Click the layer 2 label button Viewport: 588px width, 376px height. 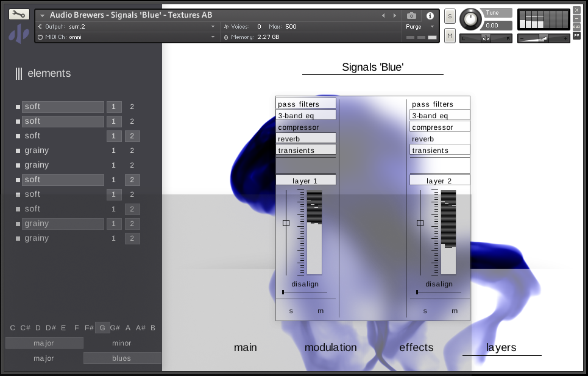pyautogui.click(x=440, y=180)
